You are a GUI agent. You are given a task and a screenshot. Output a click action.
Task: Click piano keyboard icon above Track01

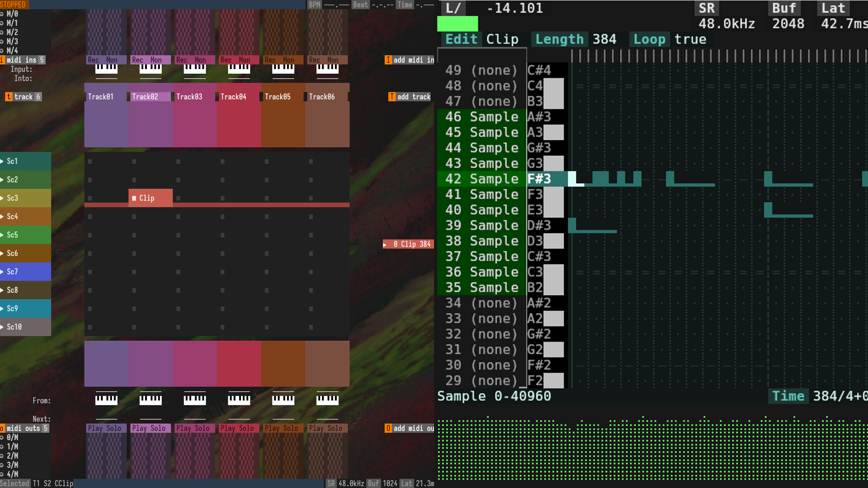(106, 69)
